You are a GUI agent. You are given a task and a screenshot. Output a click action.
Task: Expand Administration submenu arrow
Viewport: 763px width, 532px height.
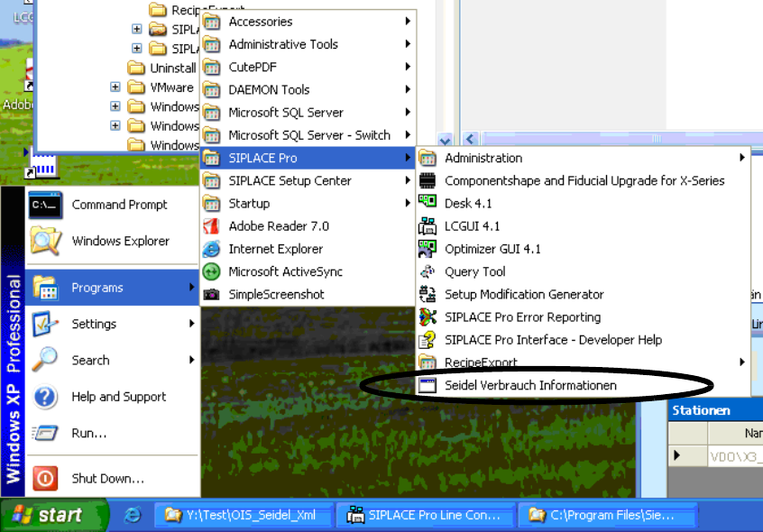pyautogui.click(x=742, y=158)
